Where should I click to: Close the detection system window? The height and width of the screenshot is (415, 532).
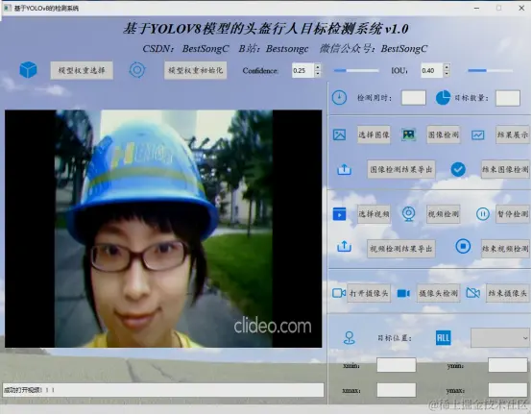pyautogui.click(x=521, y=8)
